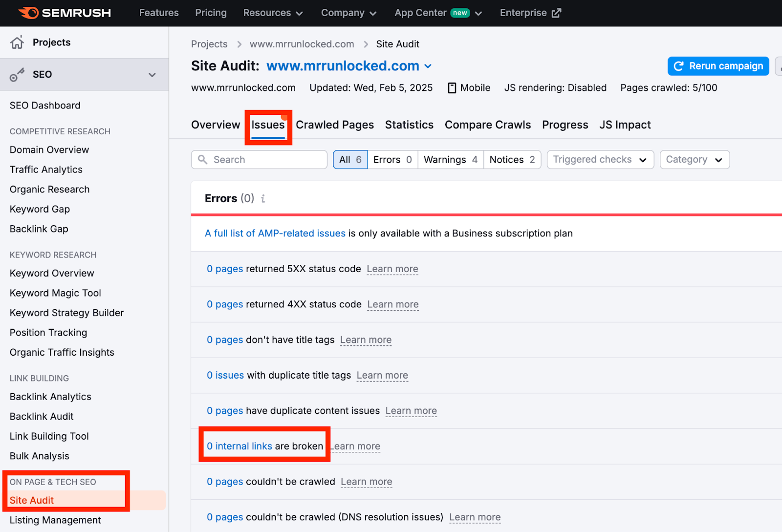Switch to the Crawled Pages tab
This screenshot has height=532, width=782.
point(335,125)
